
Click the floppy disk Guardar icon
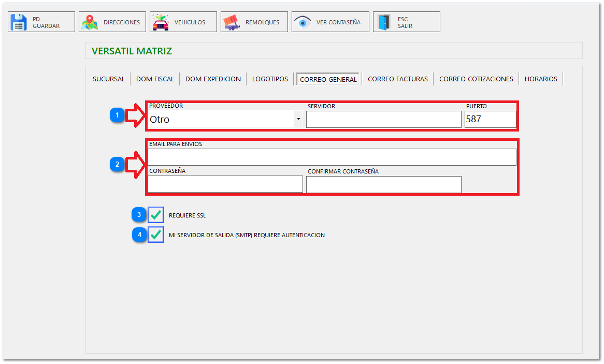[x=19, y=22]
